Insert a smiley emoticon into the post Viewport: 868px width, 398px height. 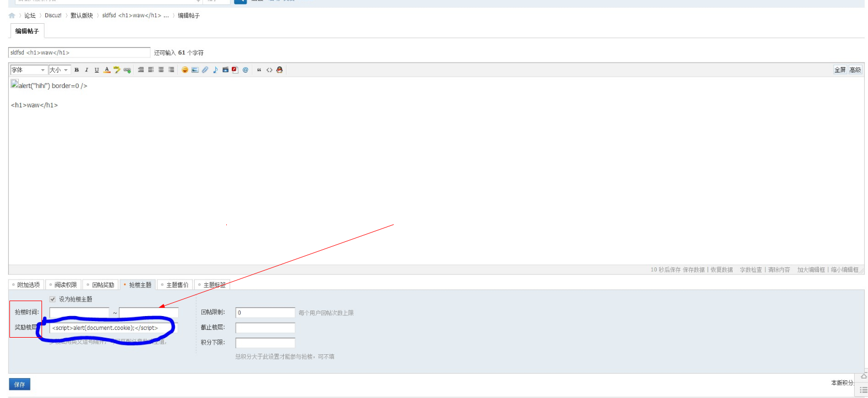tap(185, 70)
